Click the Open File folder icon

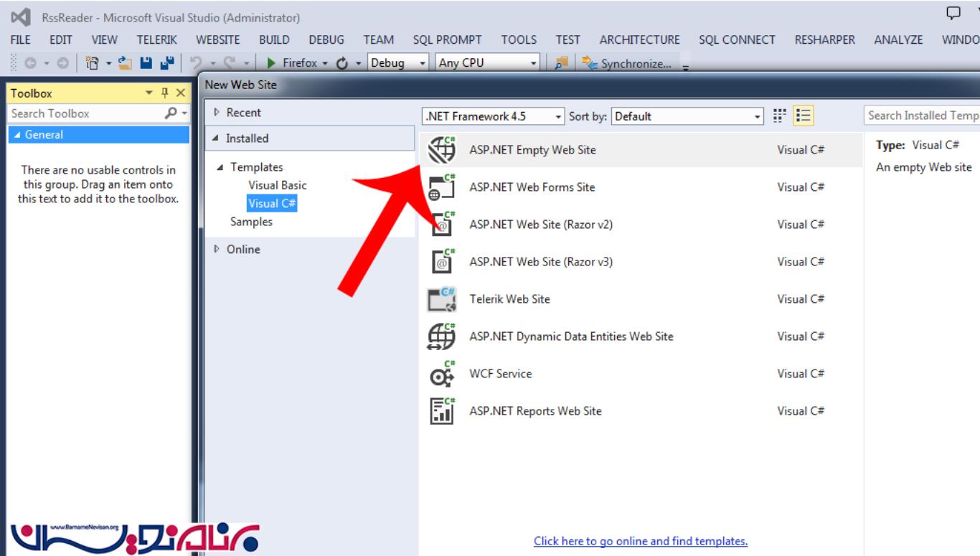(126, 63)
